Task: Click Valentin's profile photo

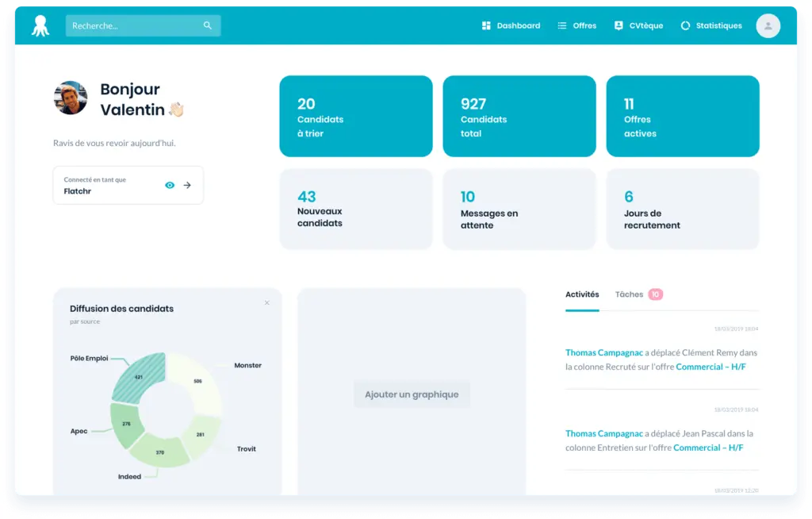Action: pos(71,98)
